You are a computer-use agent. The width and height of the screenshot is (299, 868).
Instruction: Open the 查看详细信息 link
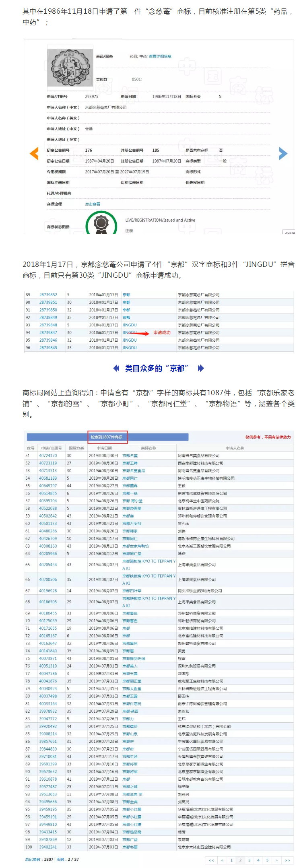tap(160, 56)
